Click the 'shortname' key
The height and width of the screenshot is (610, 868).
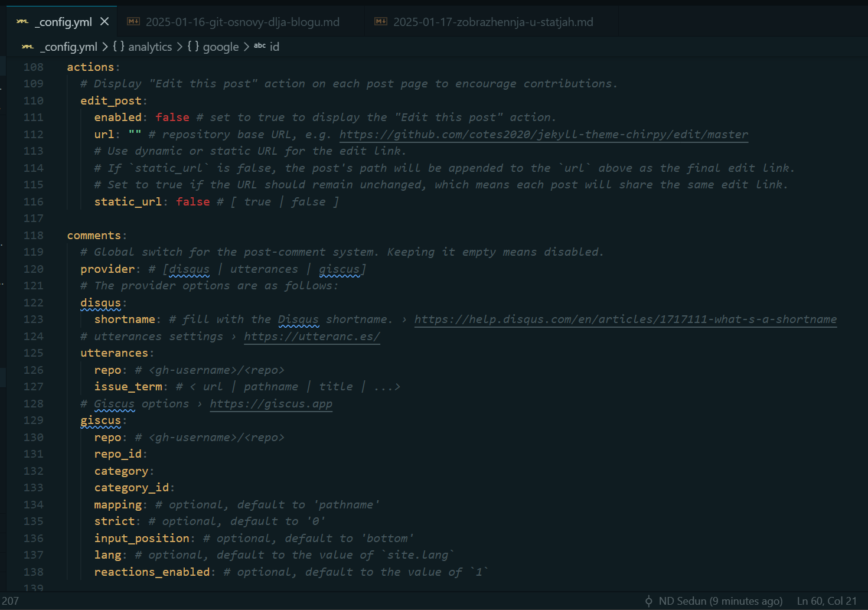[125, 319]
